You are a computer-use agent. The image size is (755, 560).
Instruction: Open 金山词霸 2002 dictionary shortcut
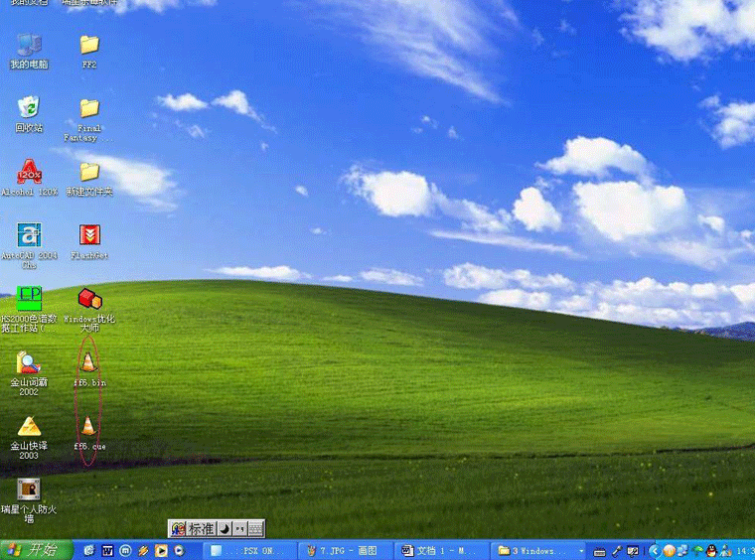[29, 373]
